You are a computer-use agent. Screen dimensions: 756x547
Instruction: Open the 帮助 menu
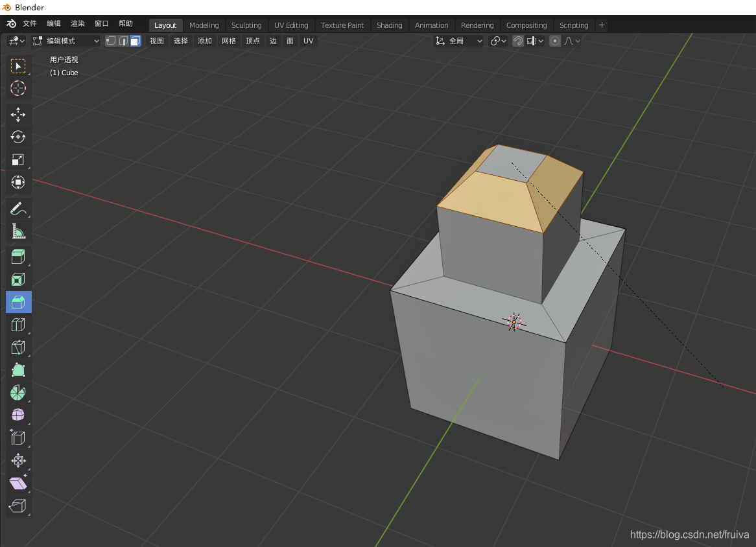point(126,23)
